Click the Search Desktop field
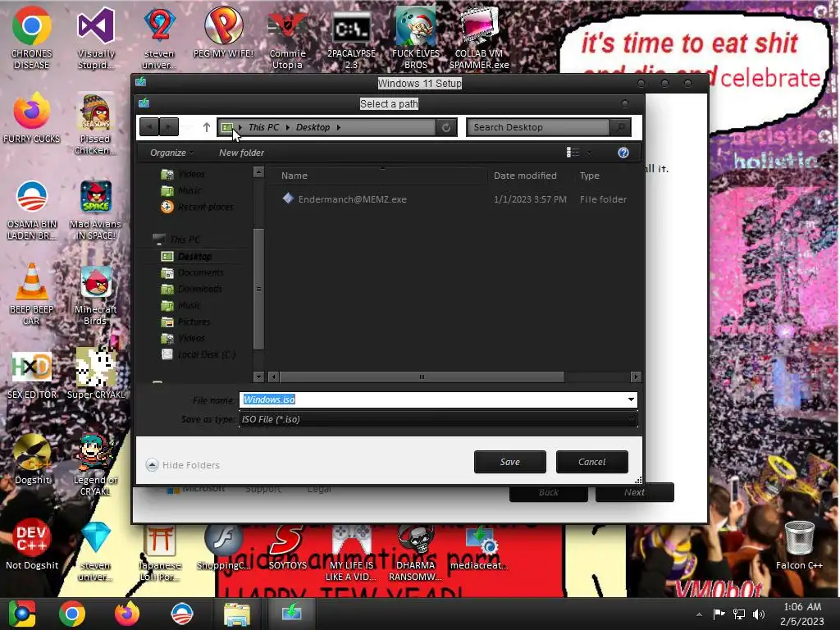 tap(538, 127)
